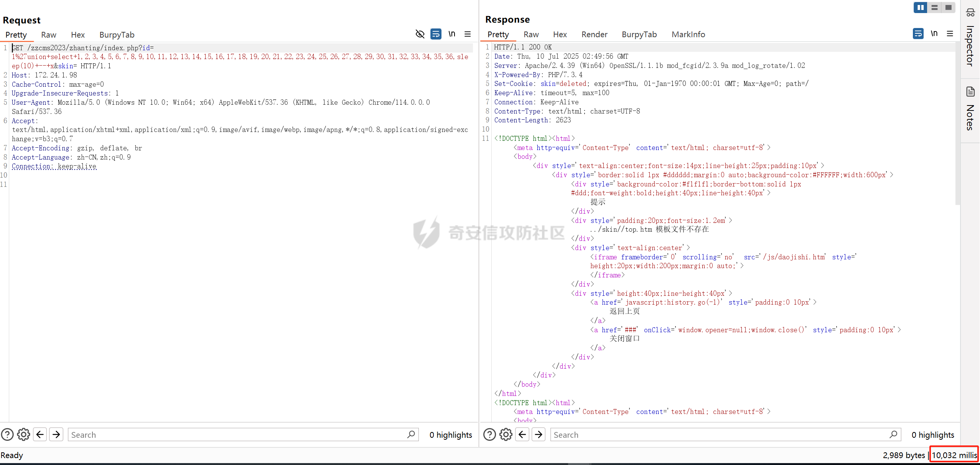Click '10,032 millis' response time value
The width and height of the screenshot is (980, 465).
pos(954,455)
